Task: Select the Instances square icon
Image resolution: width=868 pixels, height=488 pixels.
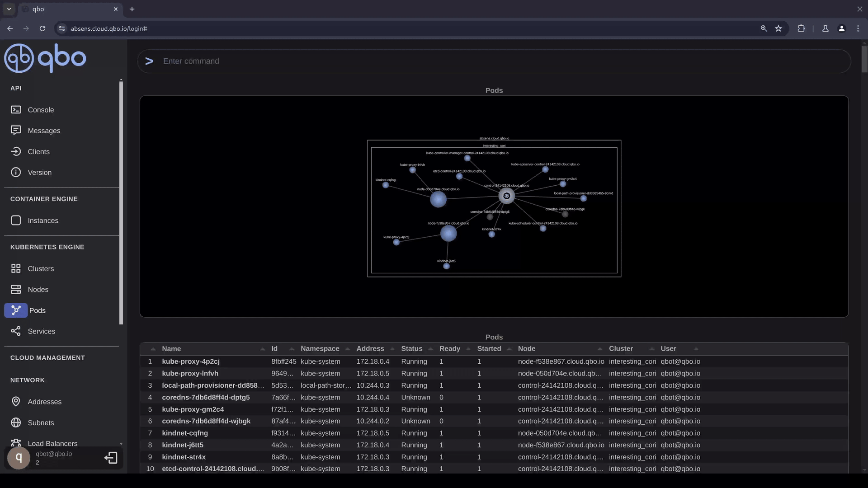Action: point(16,221)
